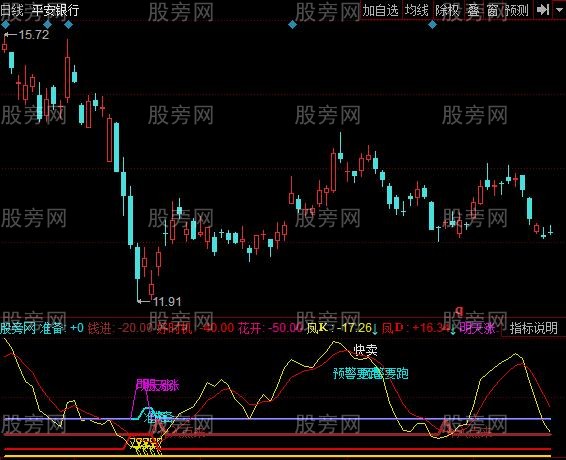Click the blue diamond marker below 平安银行 title
The width and height of the screenshot is (566, 460).
click(47, 25)
